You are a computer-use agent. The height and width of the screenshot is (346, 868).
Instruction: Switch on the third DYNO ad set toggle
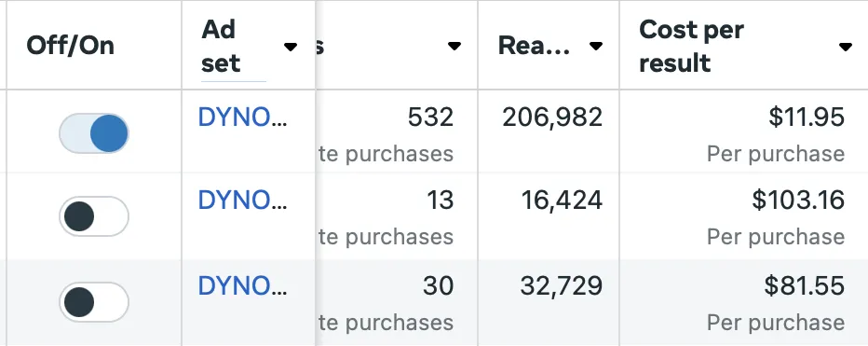pyautogui.click(x=94, y=302)
